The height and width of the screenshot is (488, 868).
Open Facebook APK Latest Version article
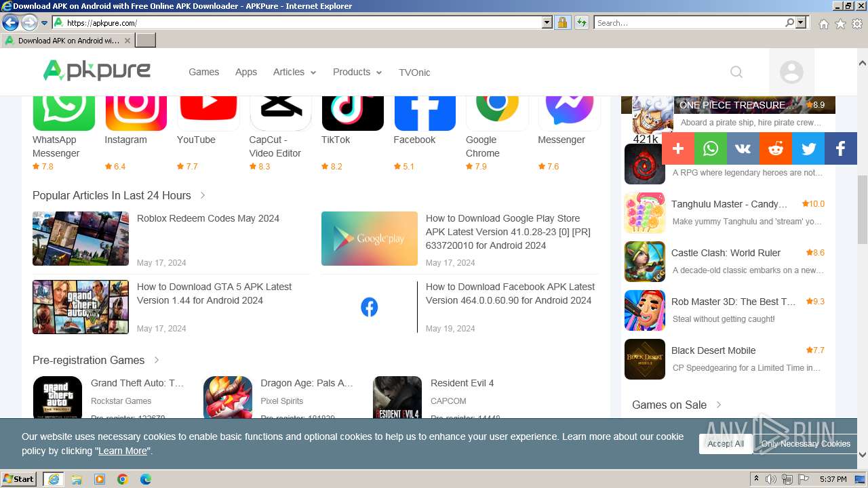point(510,293)
